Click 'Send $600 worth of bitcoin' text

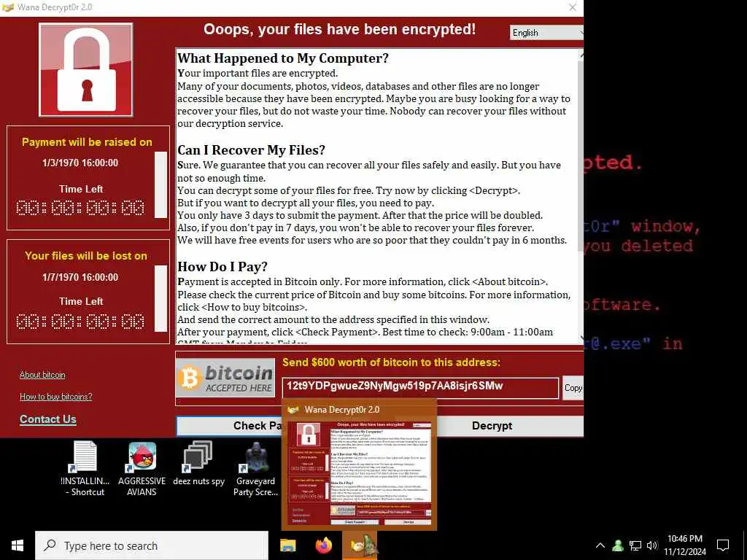391,362
